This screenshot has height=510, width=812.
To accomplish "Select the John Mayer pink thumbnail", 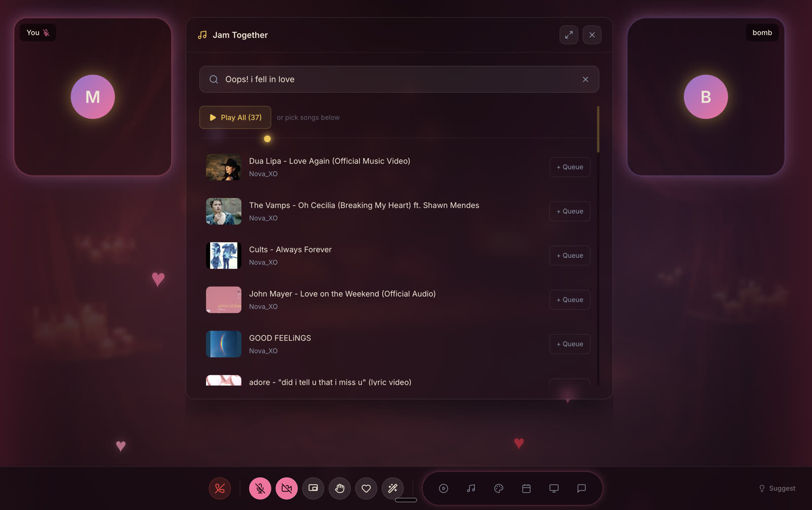I will click(x=224, y=300).
